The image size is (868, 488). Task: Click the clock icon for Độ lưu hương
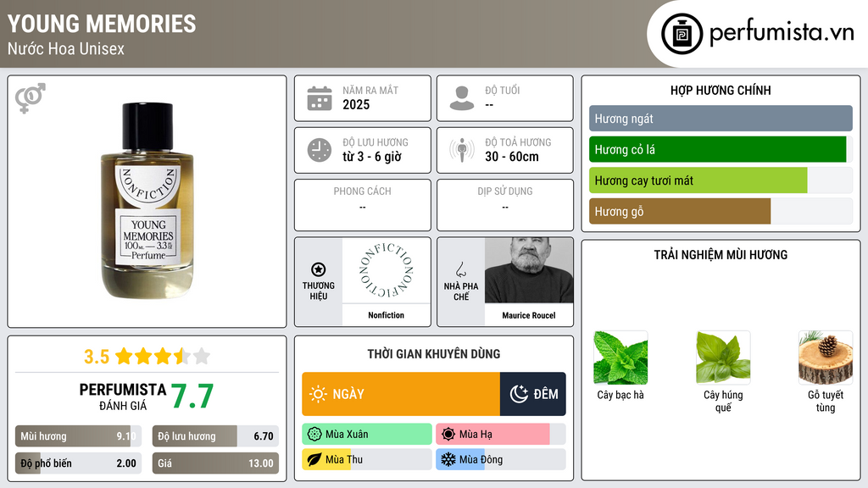(320, 150)
